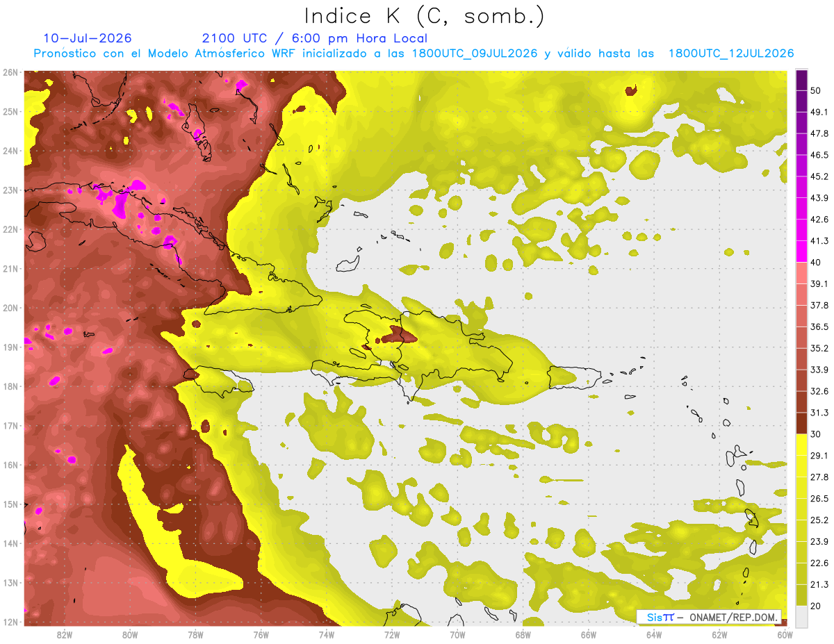Click the legend value '36.5'
The height and width of the screenshot is (644, 834).
click(819, 327)
